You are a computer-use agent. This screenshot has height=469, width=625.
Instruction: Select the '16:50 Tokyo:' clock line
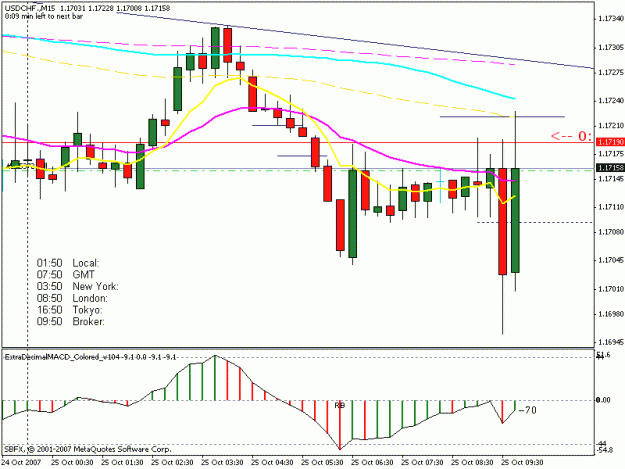69,310
